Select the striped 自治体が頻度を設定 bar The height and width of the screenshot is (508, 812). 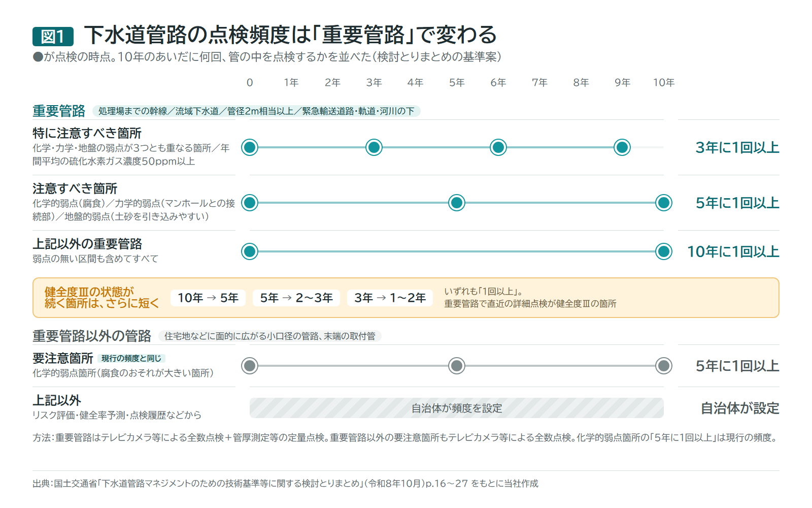coord(457,408)
